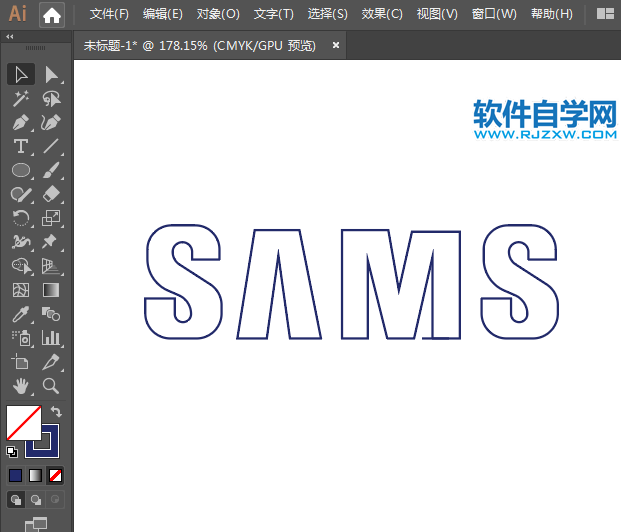Pick the Shape Builder tool
This screenshot has width=621, height=532.
pyautogui.click(x=21, y=266)
